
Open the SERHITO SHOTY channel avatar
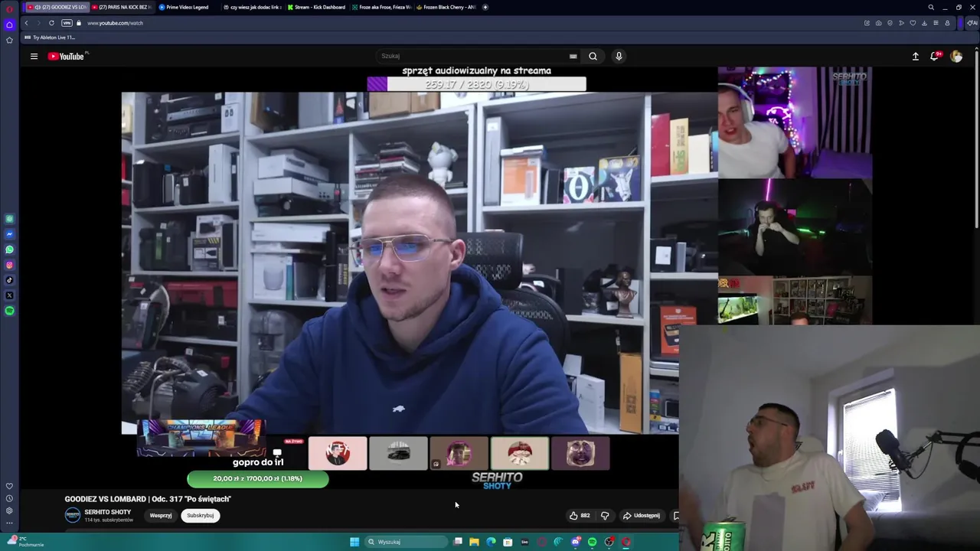click(72, 516)
